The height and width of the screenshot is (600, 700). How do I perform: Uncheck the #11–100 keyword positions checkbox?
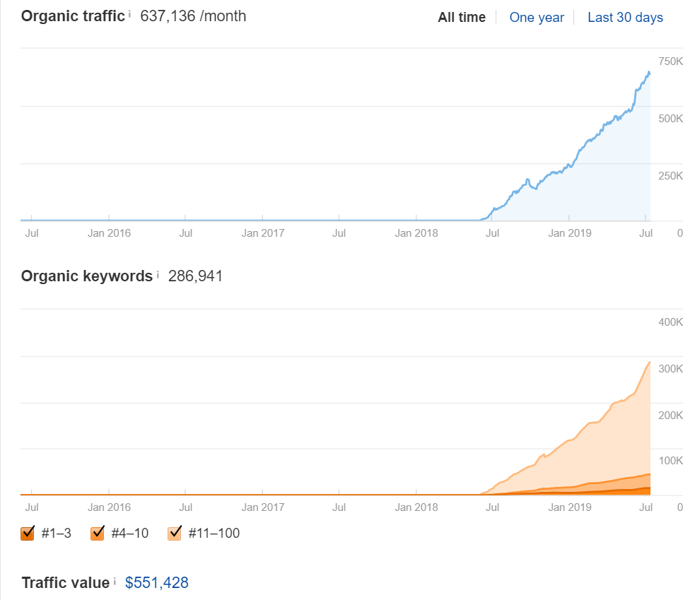pyautogui.click(x=175, y=533)
